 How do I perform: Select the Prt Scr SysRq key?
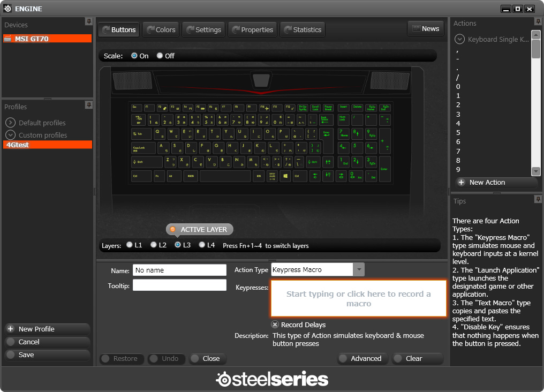click(x=303, y=108)
